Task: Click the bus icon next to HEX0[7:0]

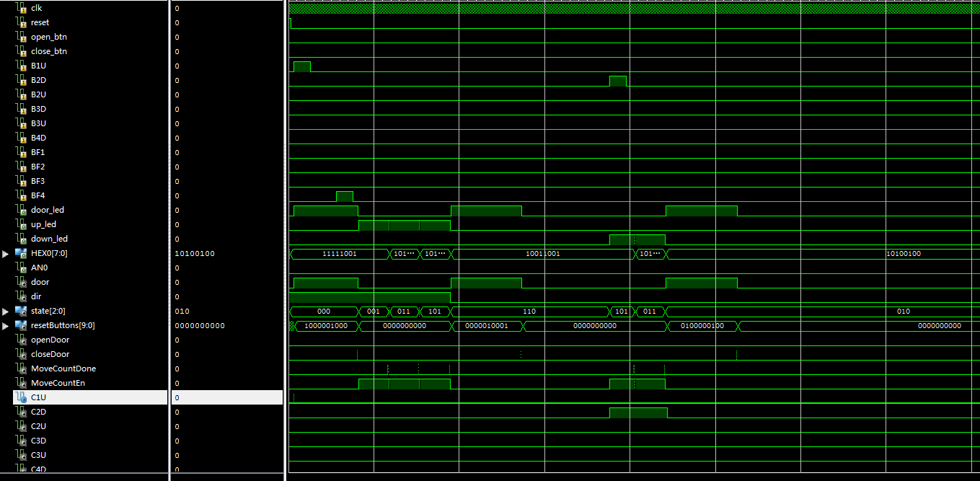Action: (21, 253)
